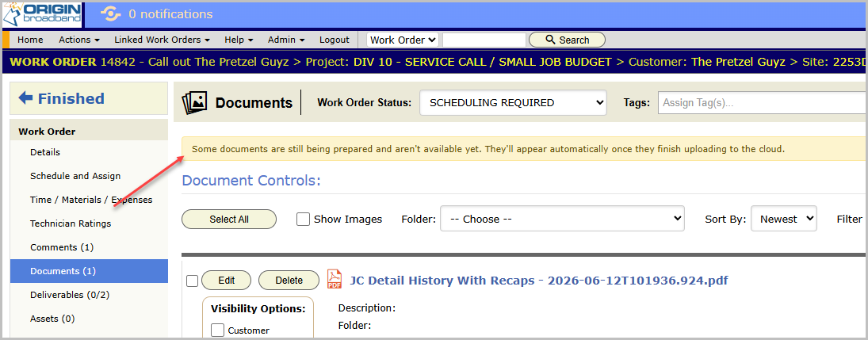Image resolution: width=868 pixels, height=340 pixels.
Task: Check the Customer visibility option
Action: tap(218, 330)
